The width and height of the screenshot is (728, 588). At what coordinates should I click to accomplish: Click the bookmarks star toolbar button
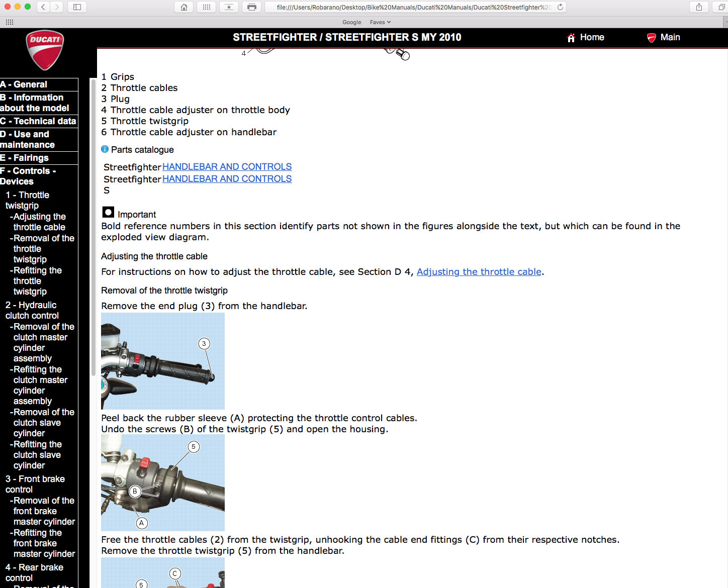229,7
